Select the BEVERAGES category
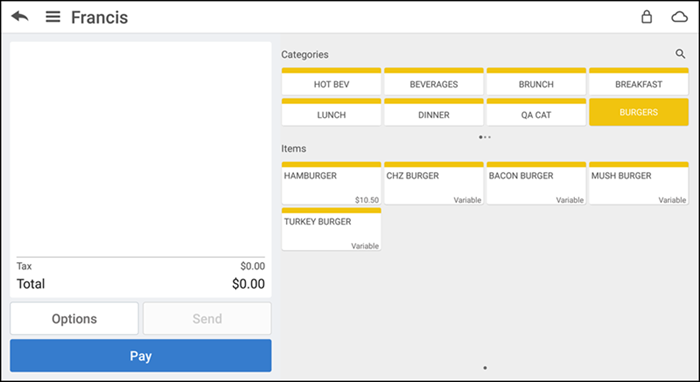The image size is (700, 382). click(x=433, y=81)
